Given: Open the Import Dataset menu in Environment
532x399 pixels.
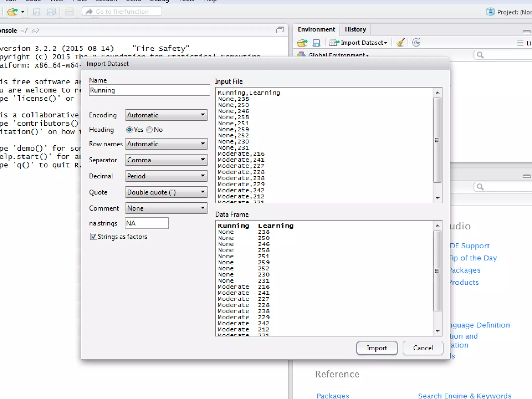Looking at the screenshot, I should click(358, 43).
